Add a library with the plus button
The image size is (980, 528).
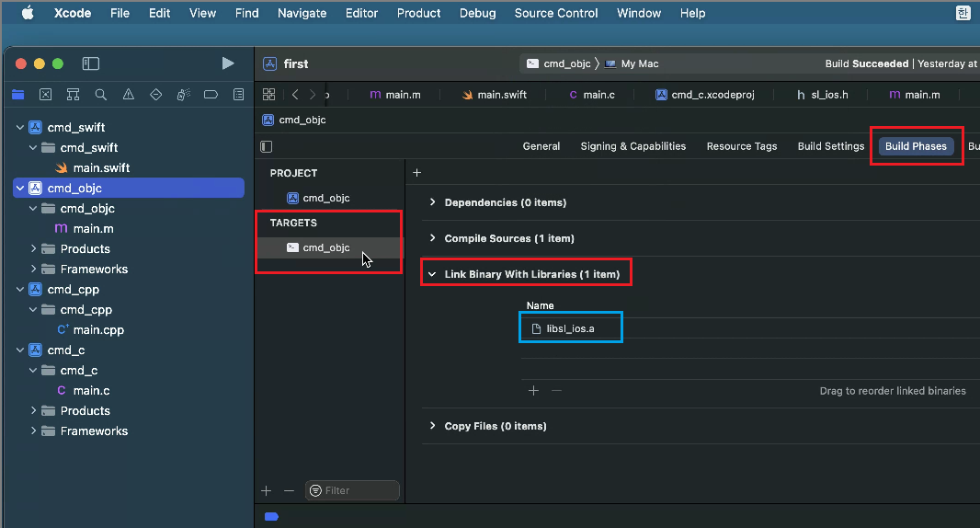click(x=533, y=390)
